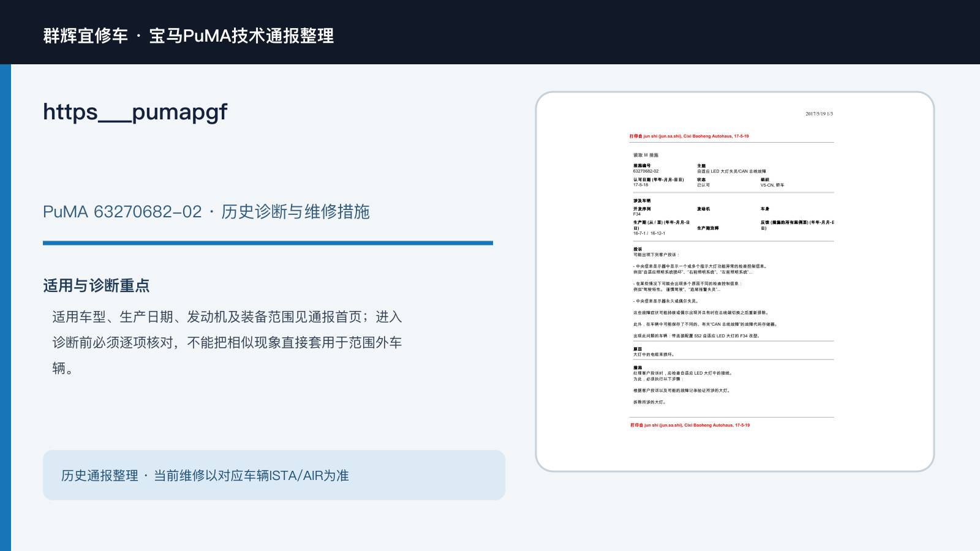This screenshot has height=551, width=980.
Task: Click the blue vertical accent bar at left edge
Action: click(x=6, y=307)
